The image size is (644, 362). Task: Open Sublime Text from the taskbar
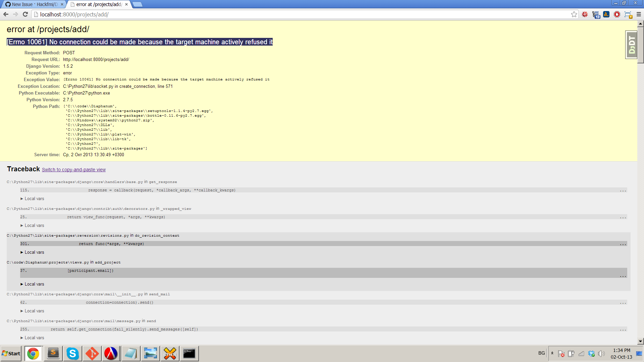click(53, 354)
